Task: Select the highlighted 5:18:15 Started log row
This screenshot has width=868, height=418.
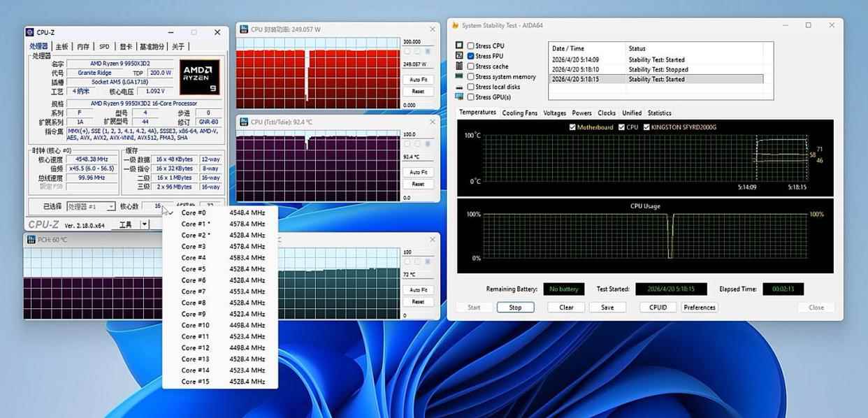Action: click(x=656, y=79)
